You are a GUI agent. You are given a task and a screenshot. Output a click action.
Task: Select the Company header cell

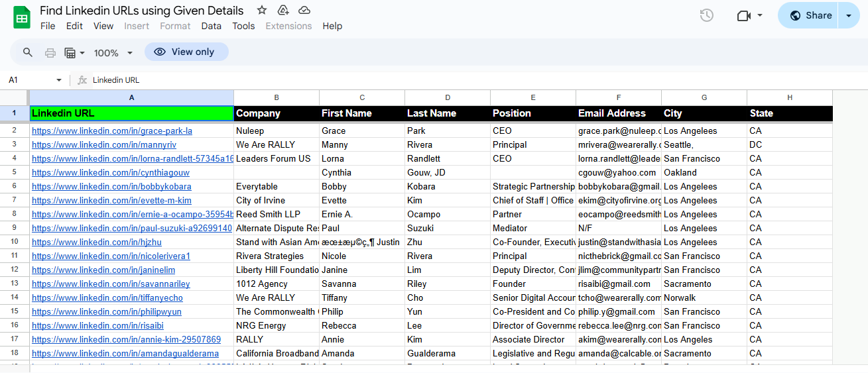[277, 113]
